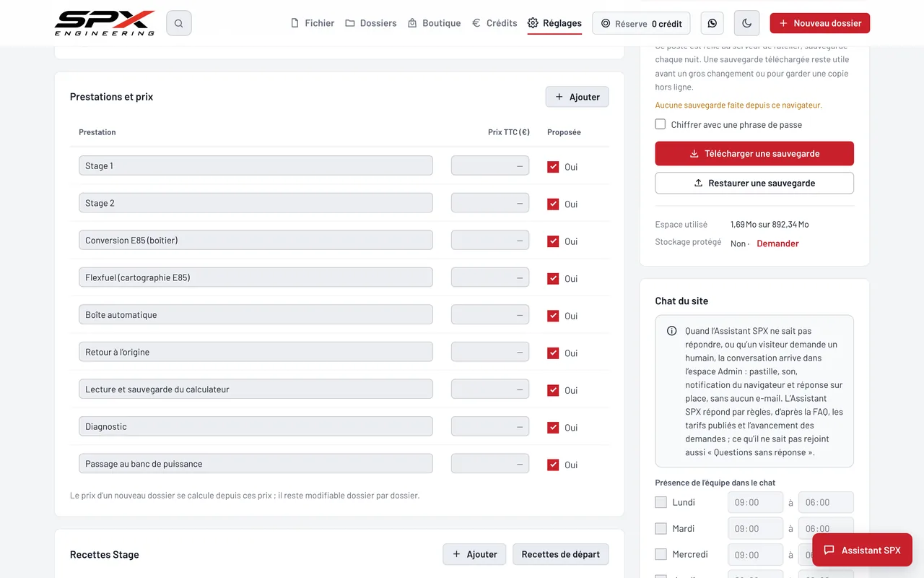Uncheck Proposée for Stage 1

553,167
